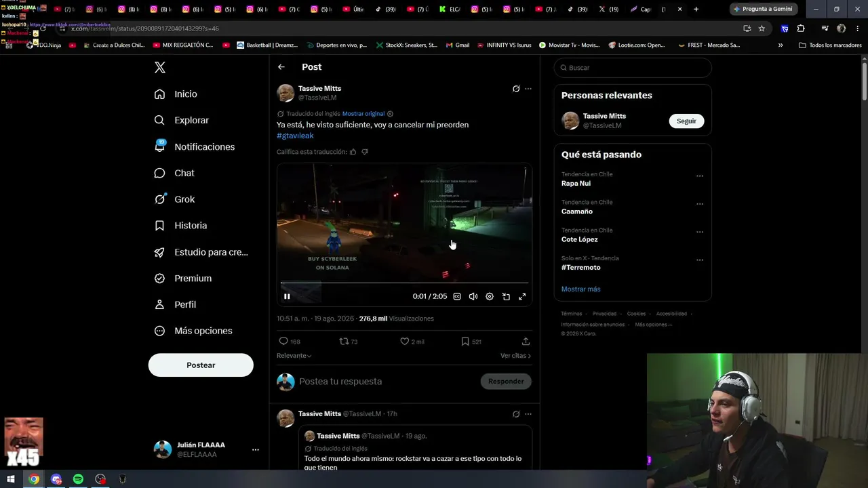
Task: Open Chrome's media control icon
Action: pos(825,28)
